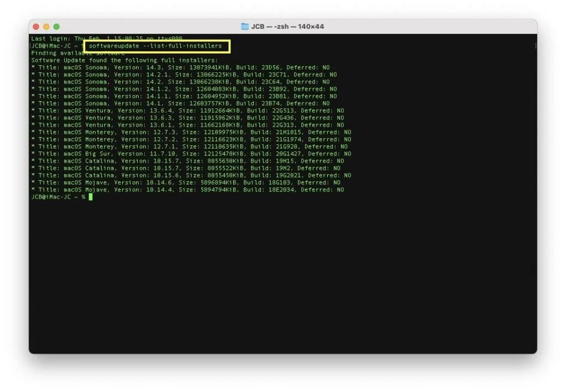Select the macOS Ventura 13.6.4 row
Screen dimensions: 566x392
point(188,111)
